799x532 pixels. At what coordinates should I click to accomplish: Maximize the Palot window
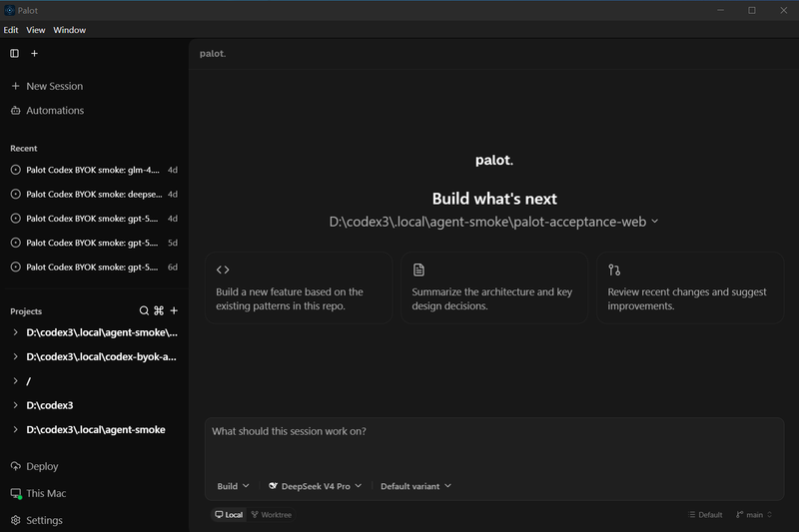tap(752, 10)
